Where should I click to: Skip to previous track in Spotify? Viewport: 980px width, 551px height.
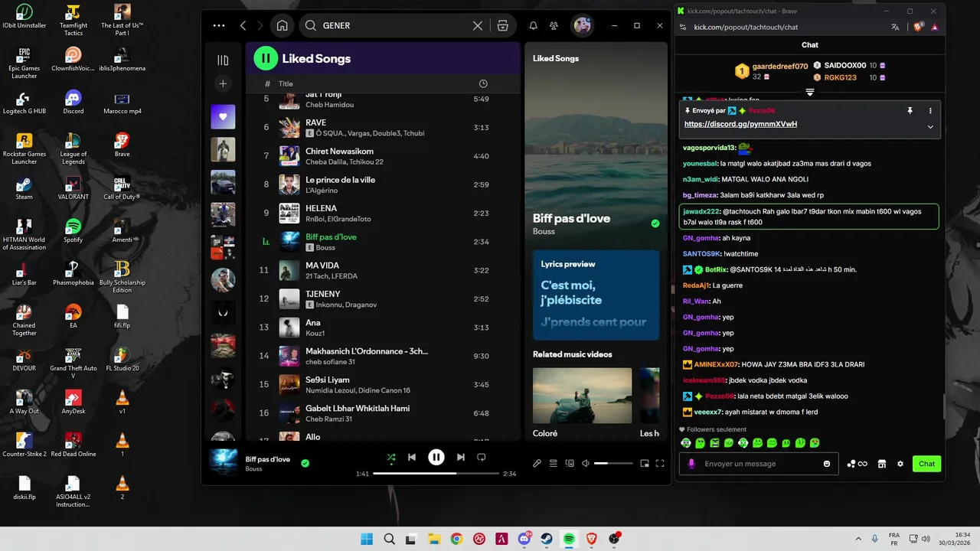click(412, 458)
